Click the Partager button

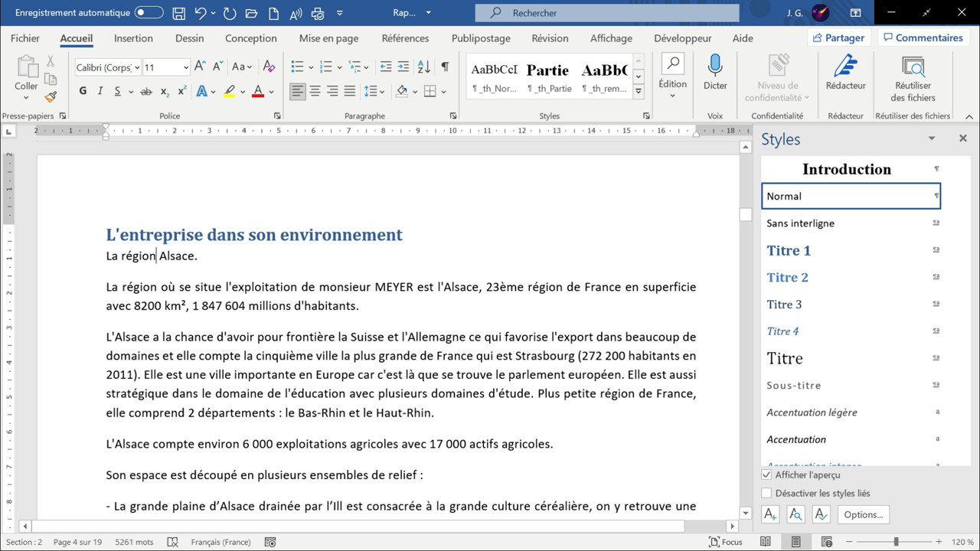[839, 37]
